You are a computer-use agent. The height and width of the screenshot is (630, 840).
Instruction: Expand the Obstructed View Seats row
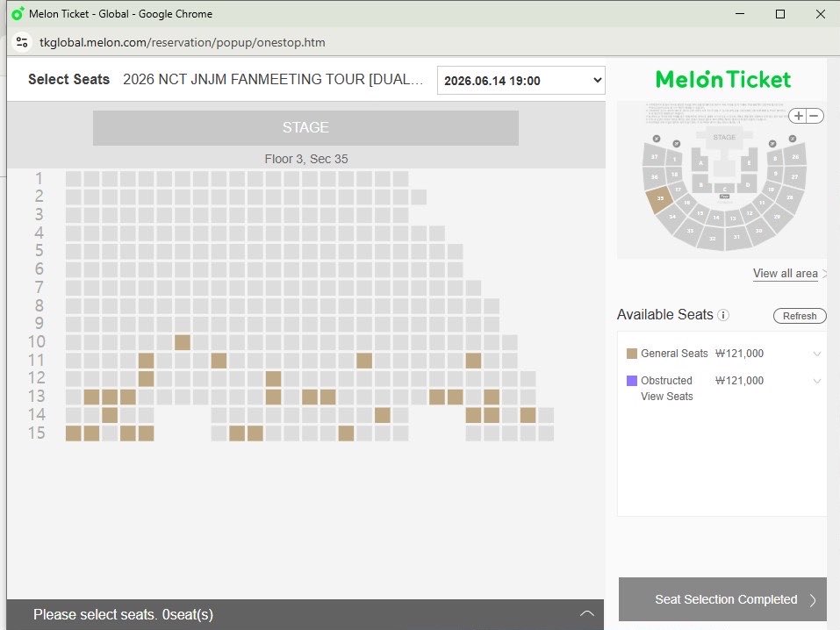click(817, 381)
